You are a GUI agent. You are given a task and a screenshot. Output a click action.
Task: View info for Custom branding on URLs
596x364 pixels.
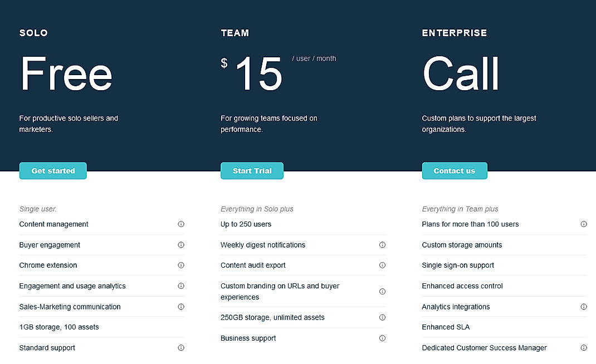click(x=383, y=291)
